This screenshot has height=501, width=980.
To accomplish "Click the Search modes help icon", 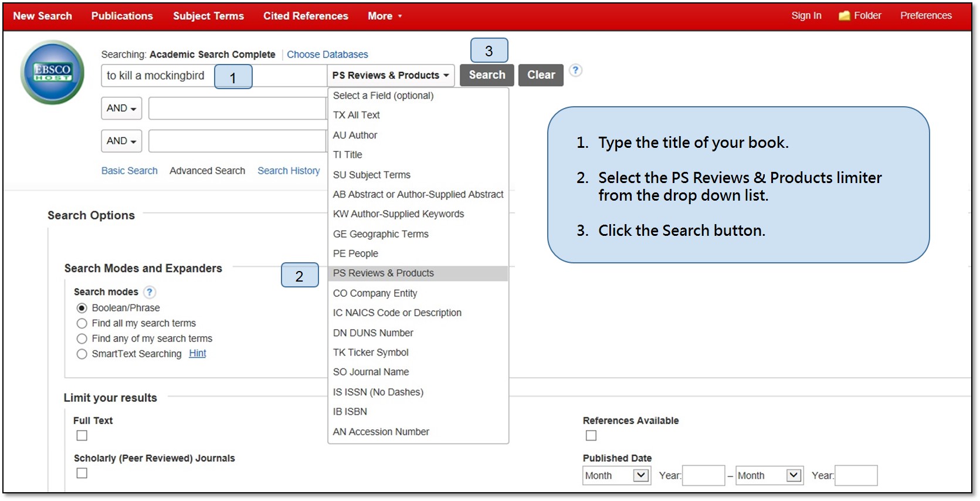I will click(150, 292).
